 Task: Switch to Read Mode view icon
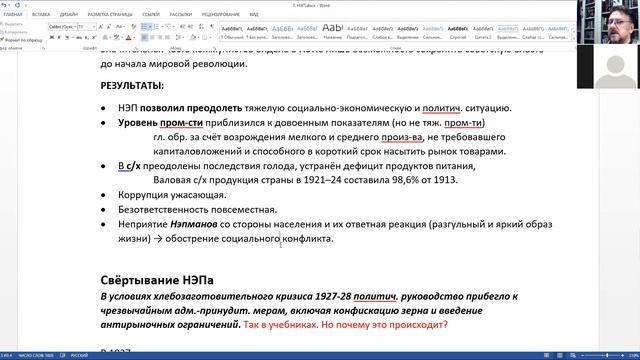pyautogui.click(x=547, y=356)
